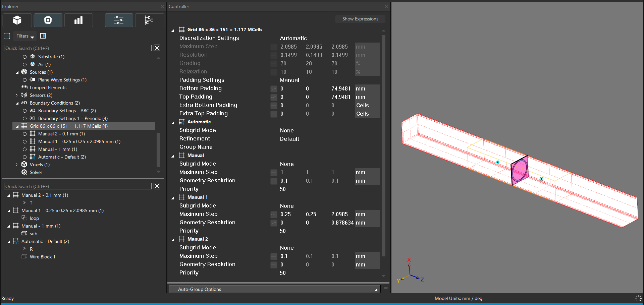This screenshot has width=644, height=305.
Task: Toggle the circle beside Plane Wave Settings
Action: [24, 80]
